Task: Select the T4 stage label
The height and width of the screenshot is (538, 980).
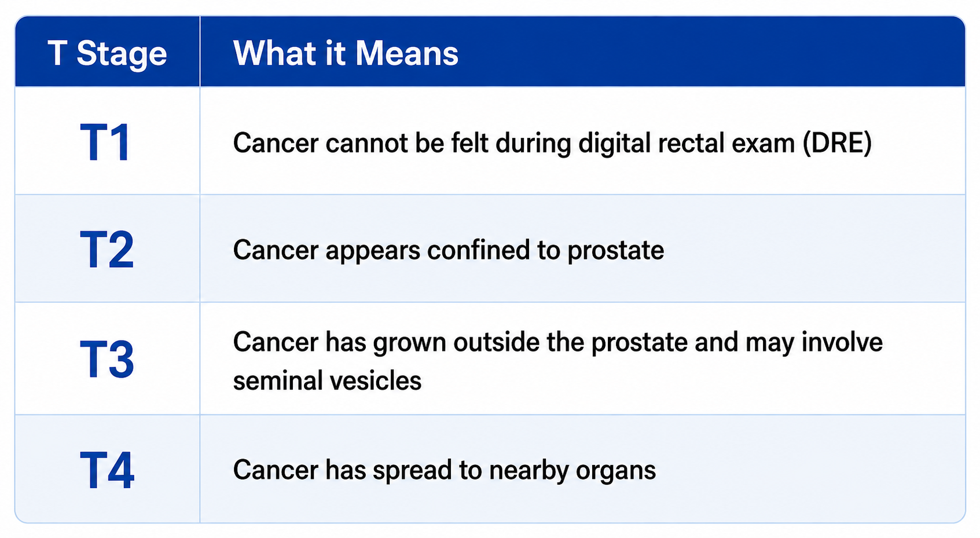Action: [x=107, y=469]
